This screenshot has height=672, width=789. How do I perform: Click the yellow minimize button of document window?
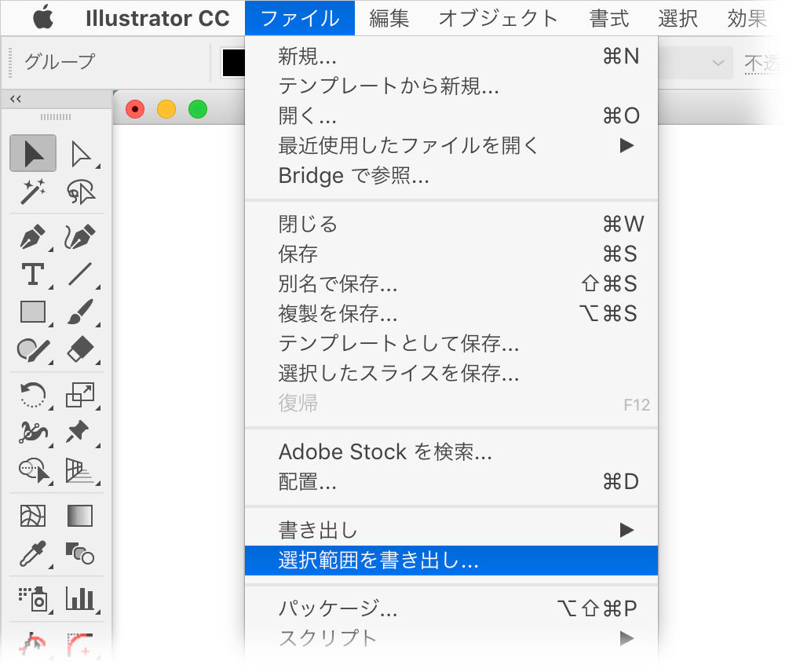click(x=166, y=109)
